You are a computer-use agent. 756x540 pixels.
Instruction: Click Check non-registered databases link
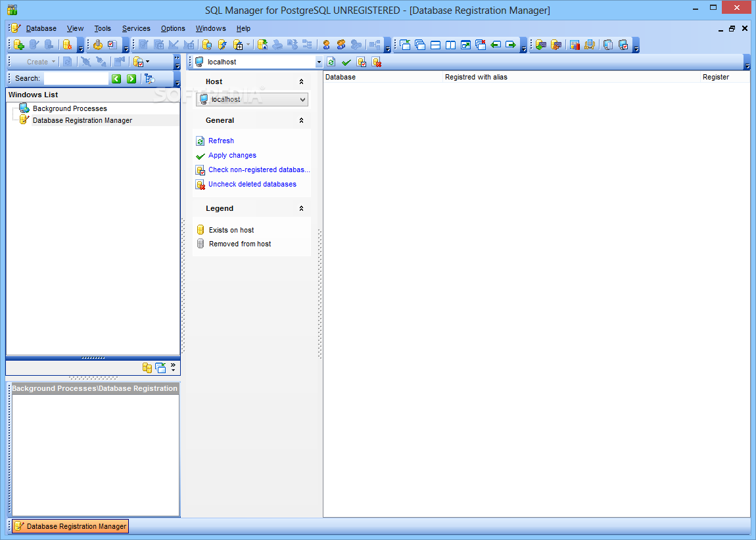pos(260,169)
